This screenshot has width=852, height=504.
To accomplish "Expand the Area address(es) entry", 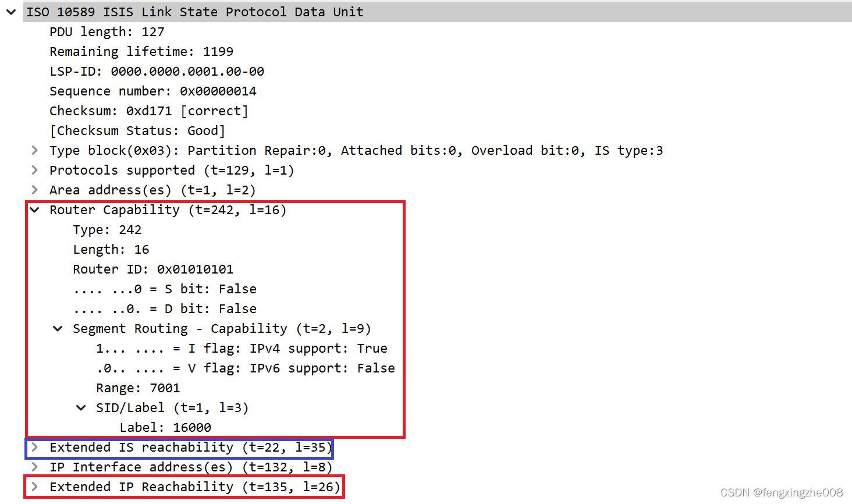I will pos(35,190).
